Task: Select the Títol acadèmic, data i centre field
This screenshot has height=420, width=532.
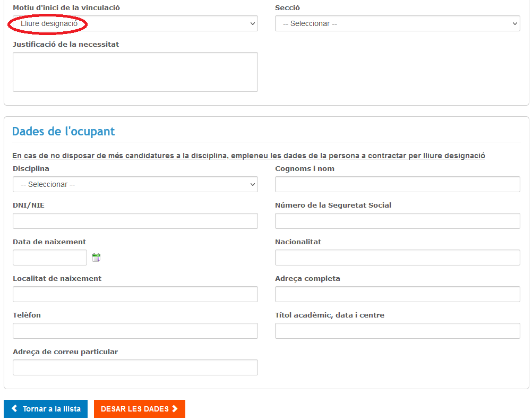Action: pyautogui.click(x=397, y=331)
